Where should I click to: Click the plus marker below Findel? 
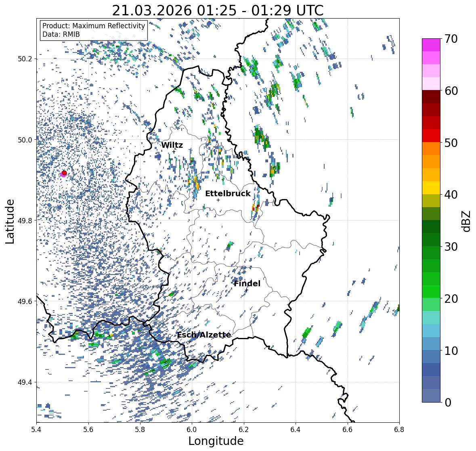[x=247, y=290]
